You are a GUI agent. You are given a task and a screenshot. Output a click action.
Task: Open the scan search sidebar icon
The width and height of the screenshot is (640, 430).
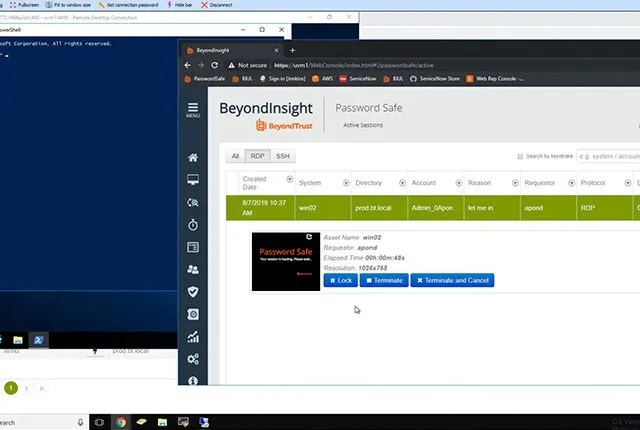(193, 202)
